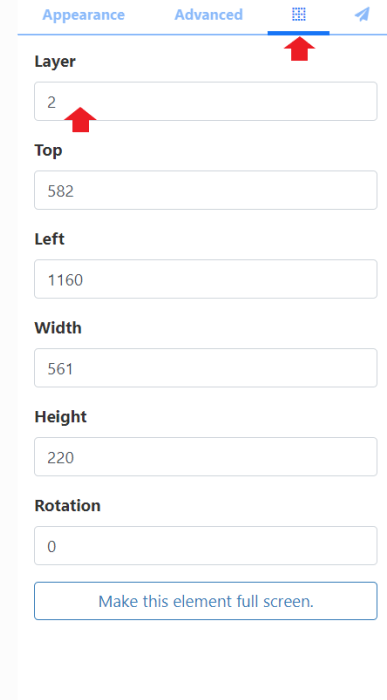Click the blue active tab underline indicator

coord(299,33)
